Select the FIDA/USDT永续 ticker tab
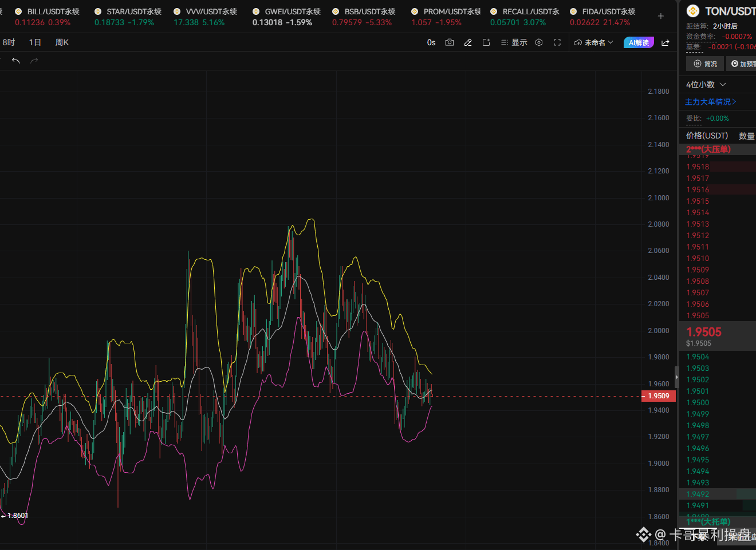Image resolution: width=756 pixels, height=550 pixels. [603, 17]
